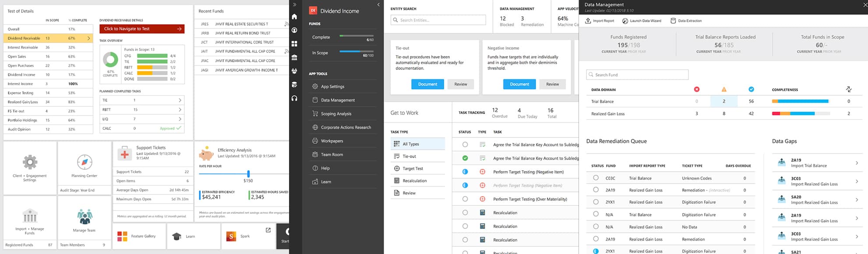The height and width of the screenshot is (254, 868).
Task: Open the bank building icon in sidebar
Action: [x=294, y=57]
